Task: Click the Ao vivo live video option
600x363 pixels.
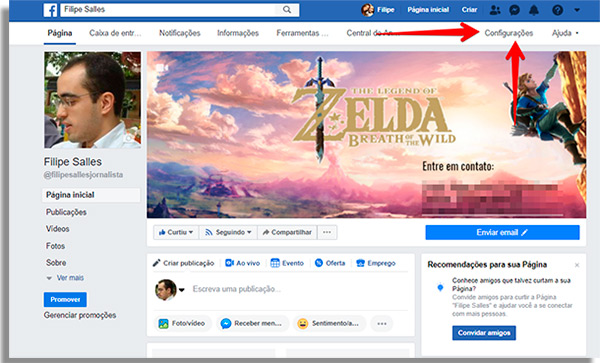Action: pyautogui.click(x=243, y=263)
